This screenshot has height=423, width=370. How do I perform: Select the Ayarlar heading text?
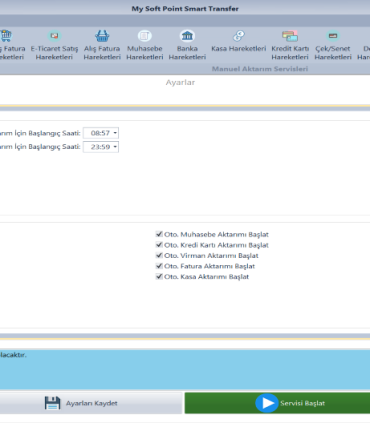180,82
